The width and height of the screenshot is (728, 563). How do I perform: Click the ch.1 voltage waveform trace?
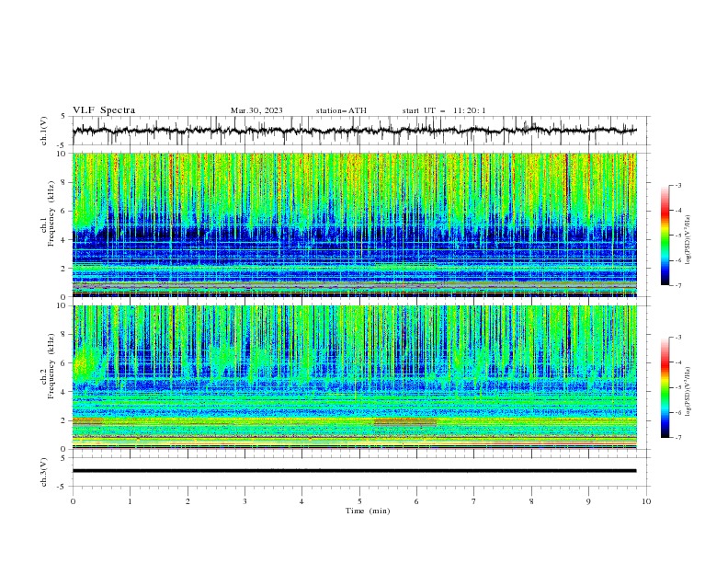tap(354, 131)
